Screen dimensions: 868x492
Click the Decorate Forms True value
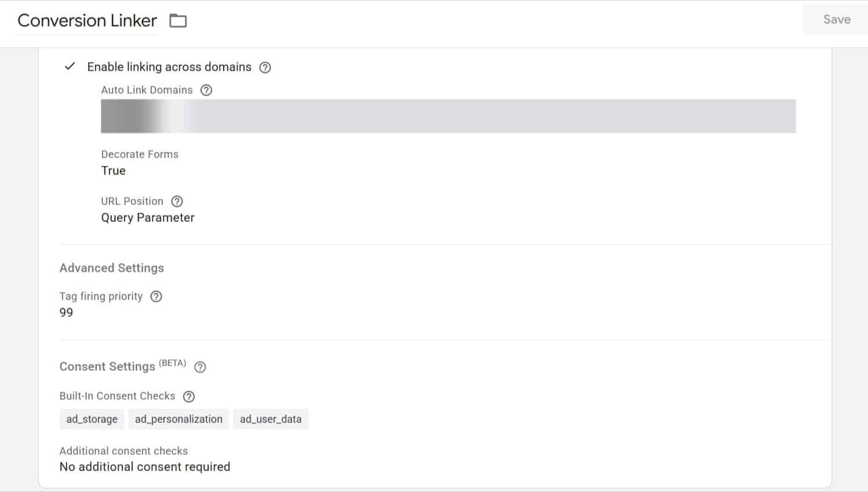pos(113,171)
